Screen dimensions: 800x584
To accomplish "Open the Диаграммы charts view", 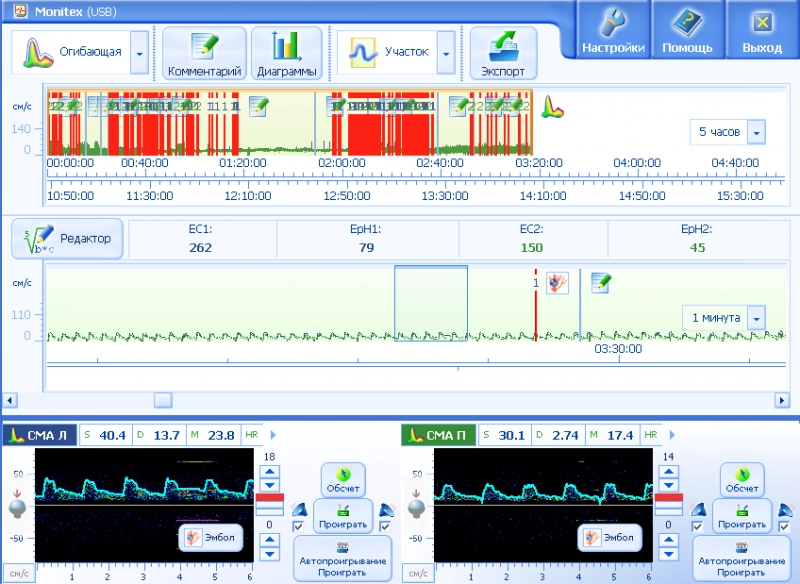I will [x=286, y=53].
